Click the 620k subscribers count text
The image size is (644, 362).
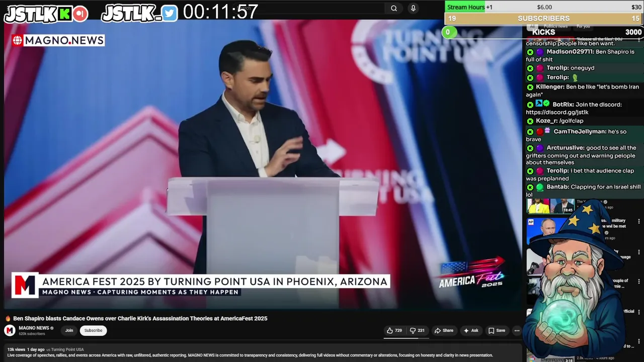[32, 334]
